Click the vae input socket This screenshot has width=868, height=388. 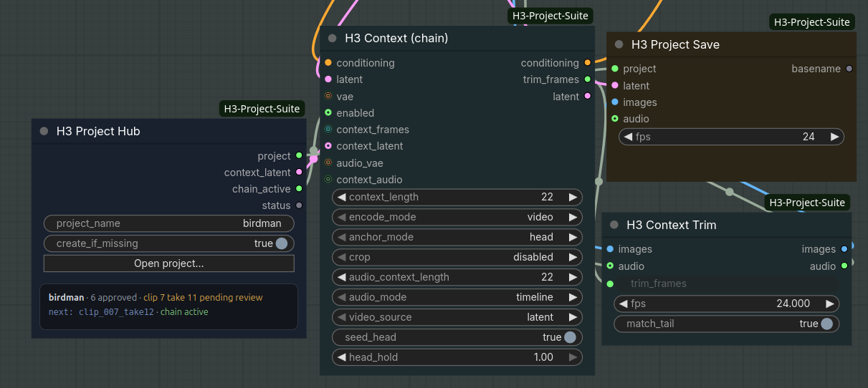tap(328, 96)
